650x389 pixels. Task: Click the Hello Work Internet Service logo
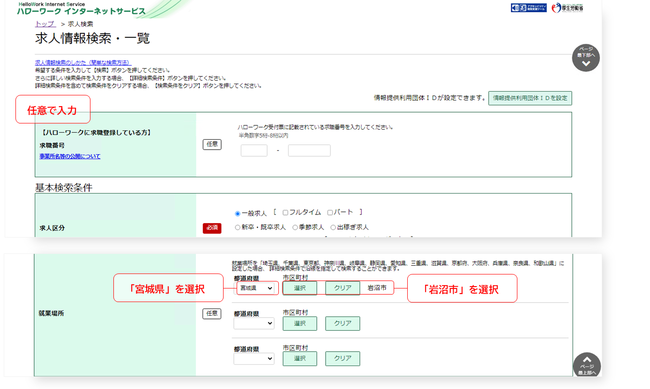[81, 9]
